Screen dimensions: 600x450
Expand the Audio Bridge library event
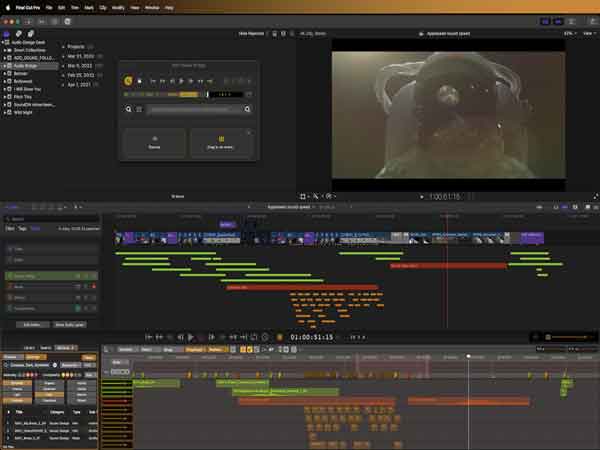[x=5, y=66]
